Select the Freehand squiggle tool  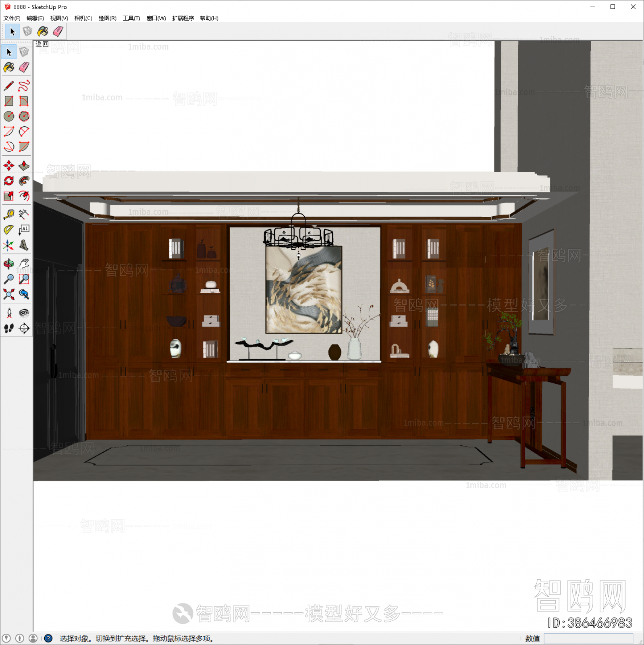pyautogui.click(x=24, y=86)
